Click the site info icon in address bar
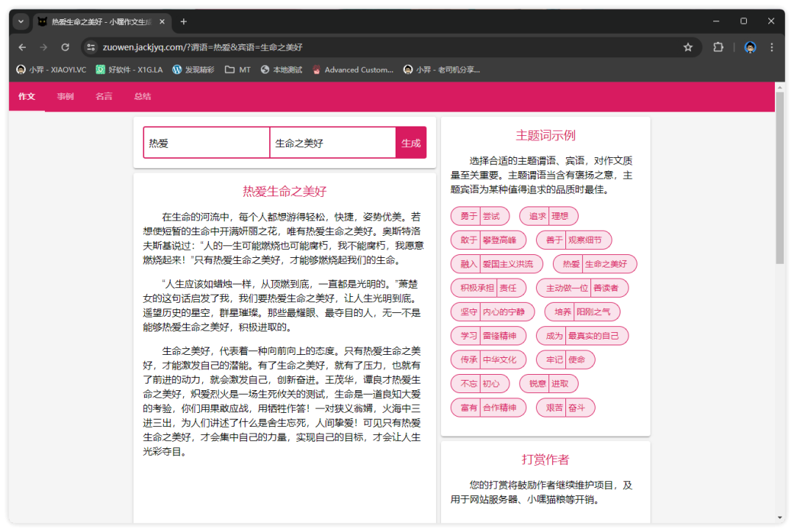 pyautogui.click(x=91, y=47)
